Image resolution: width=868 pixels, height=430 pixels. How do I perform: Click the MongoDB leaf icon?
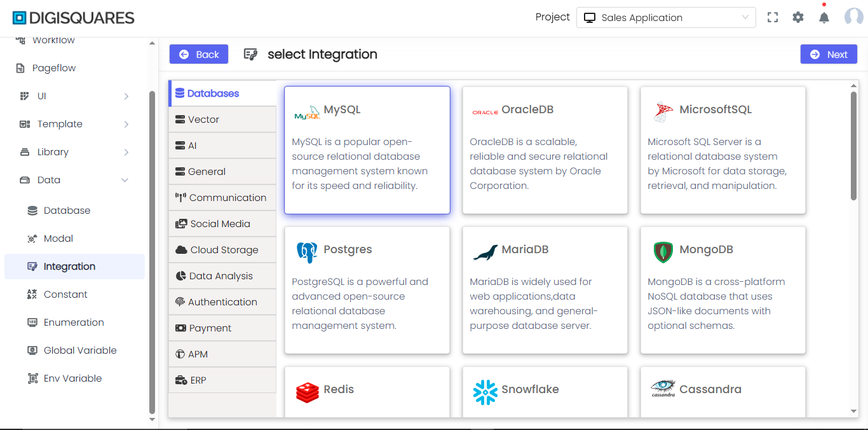(663, 252)
